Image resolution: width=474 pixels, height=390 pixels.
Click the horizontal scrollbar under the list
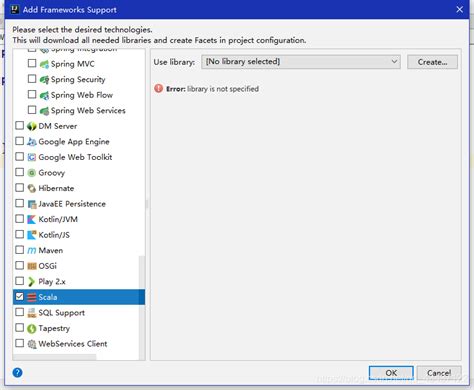55,357
